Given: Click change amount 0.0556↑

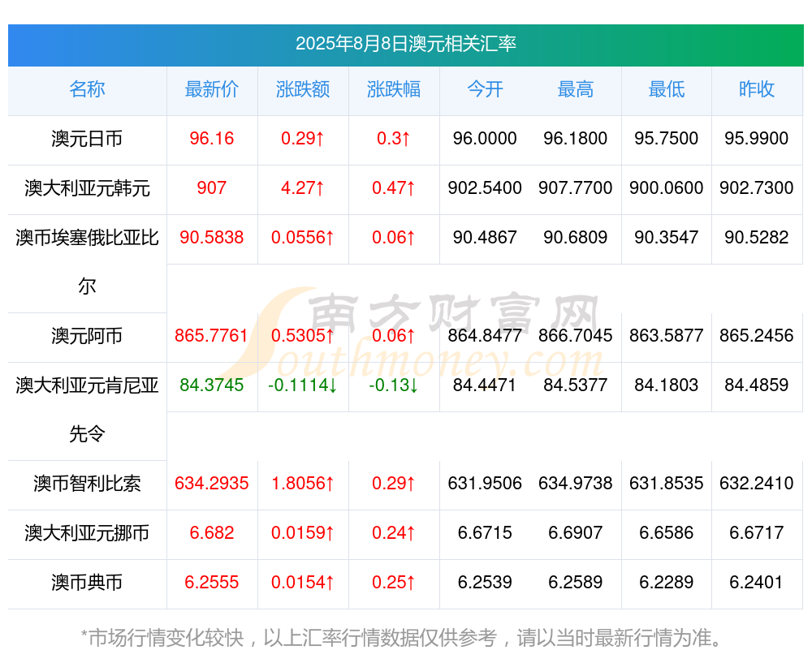Looking at the screenshot, I should (x=302, y=237).
